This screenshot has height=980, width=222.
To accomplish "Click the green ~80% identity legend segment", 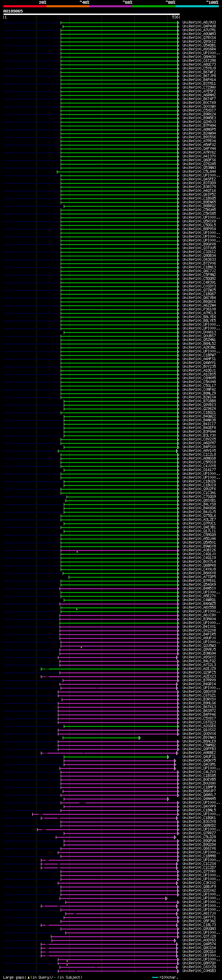I will [154, 6].
